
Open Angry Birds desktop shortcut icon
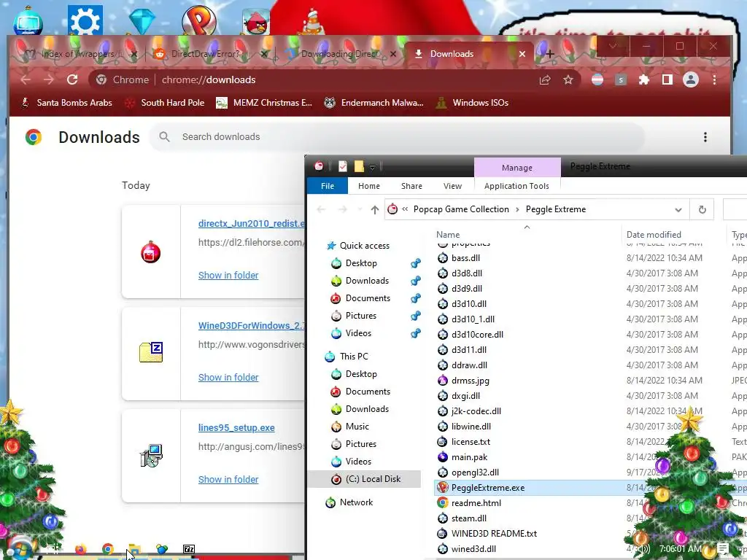(256, 22)
